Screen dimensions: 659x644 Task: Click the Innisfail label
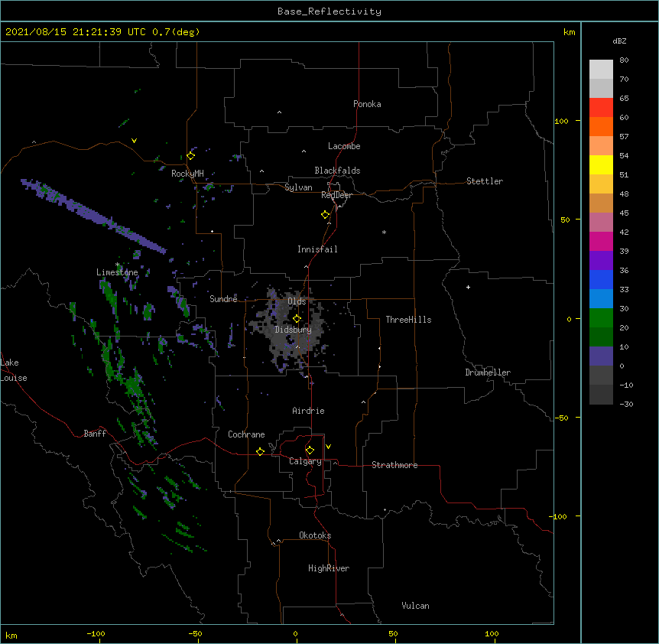point(317,249)
